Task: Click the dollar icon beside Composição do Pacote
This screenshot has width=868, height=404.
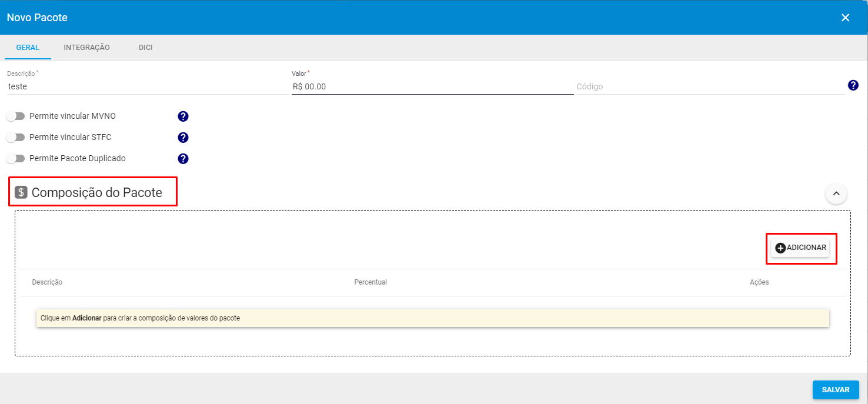Action: (x=21, y=192)
